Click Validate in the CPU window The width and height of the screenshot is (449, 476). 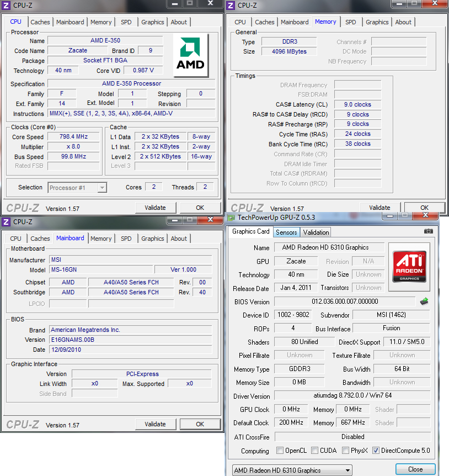pyautogui.click(x=155, y=208)
